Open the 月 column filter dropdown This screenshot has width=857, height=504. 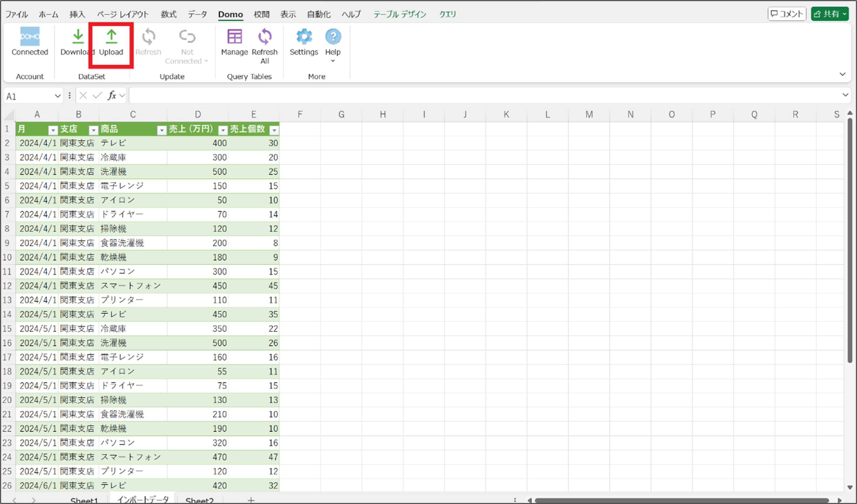click(53, 130)
